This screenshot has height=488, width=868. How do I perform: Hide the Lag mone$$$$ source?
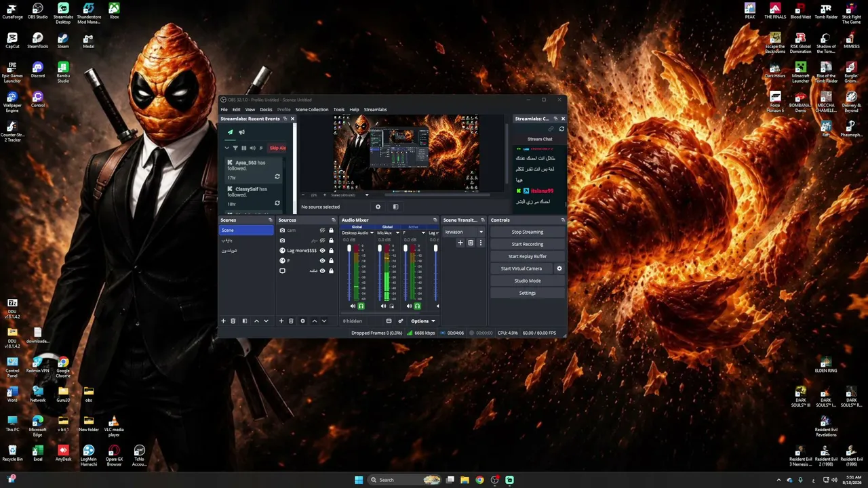pos(322,251)
